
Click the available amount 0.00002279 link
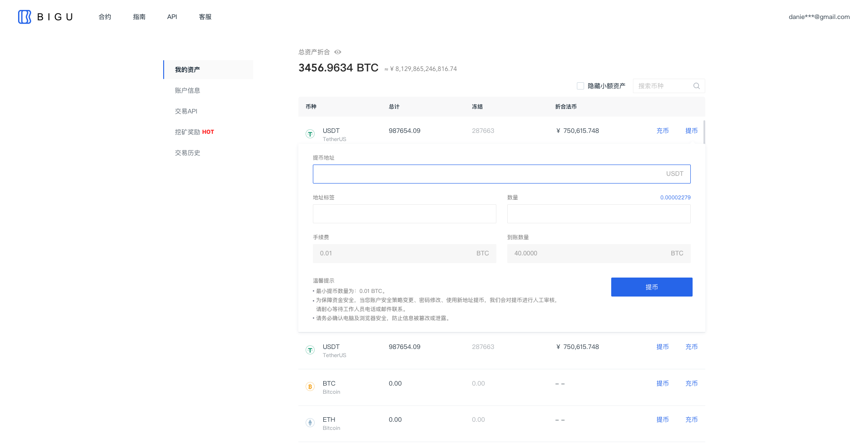pyautogui.click(x=675, y=198)
